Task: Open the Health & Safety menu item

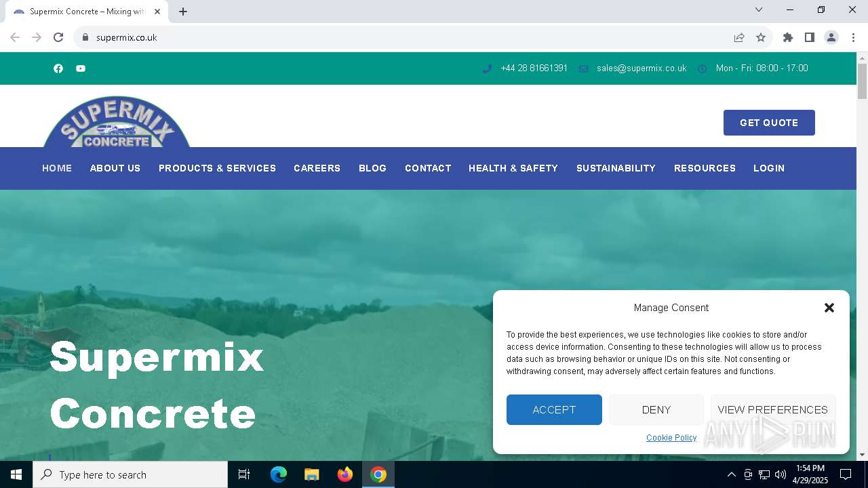Action: [513, 168]
